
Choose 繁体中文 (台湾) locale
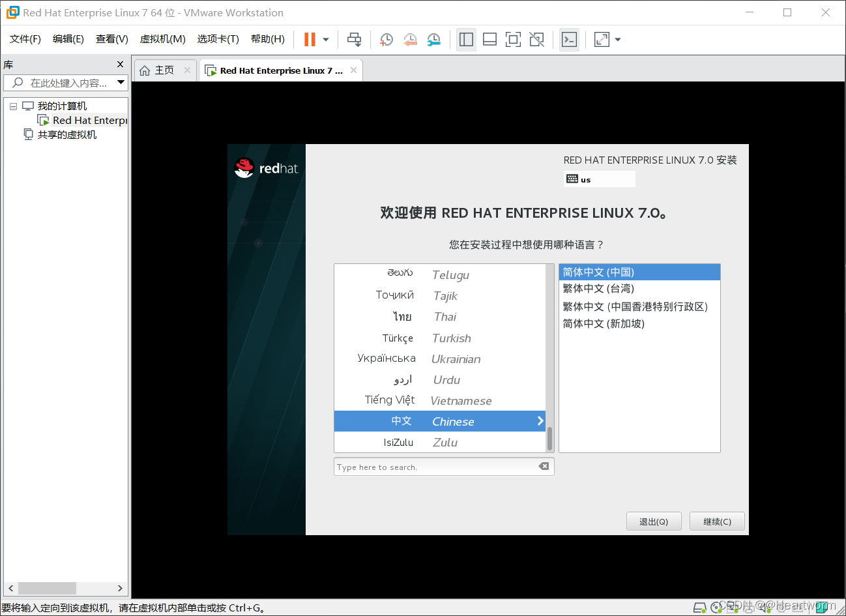pyautogui.click(x=639, y=289)
